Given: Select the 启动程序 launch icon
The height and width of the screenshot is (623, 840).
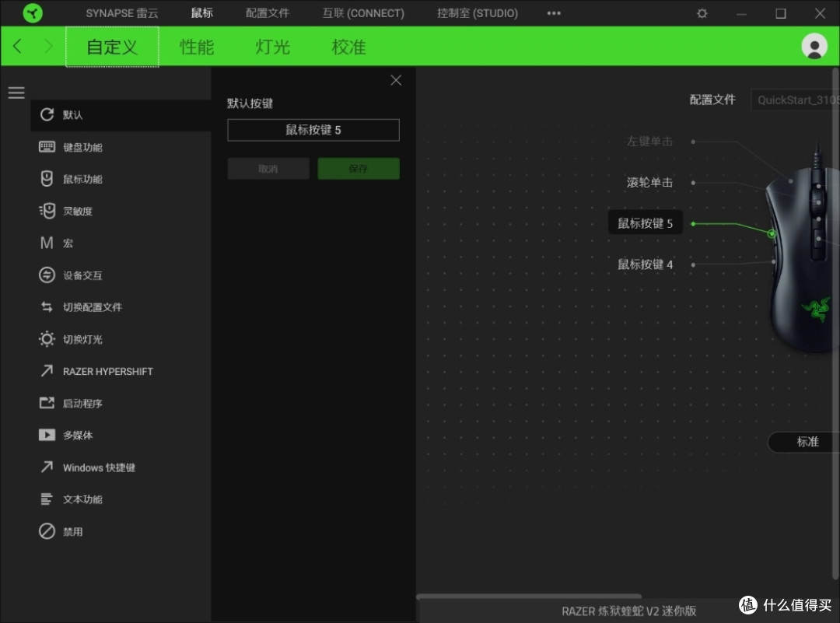Looking at the screenshot, I should [x=47, y=403].
